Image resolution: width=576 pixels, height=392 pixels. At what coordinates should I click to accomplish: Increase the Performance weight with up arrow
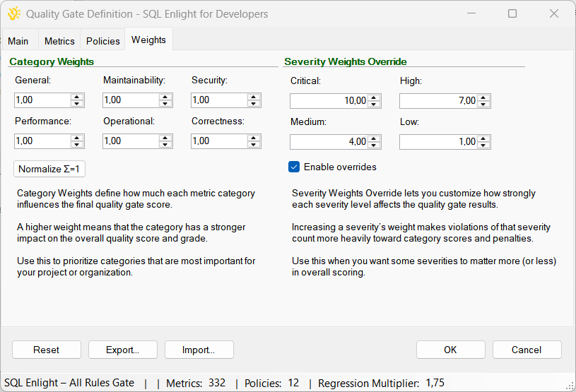point(77,138)
